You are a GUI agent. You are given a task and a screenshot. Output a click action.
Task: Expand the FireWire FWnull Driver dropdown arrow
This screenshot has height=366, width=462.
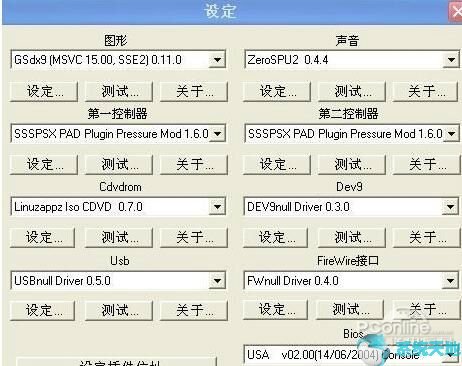[450, 281]
